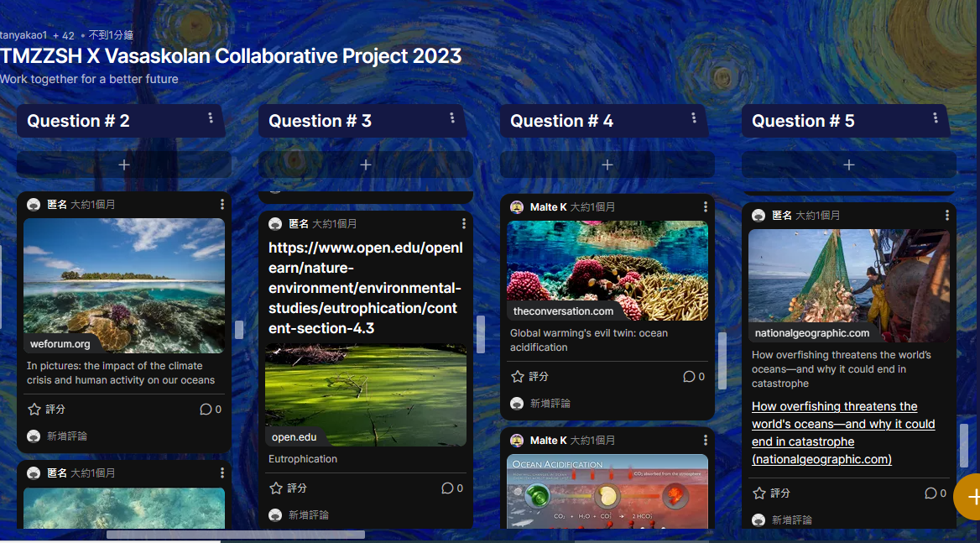Open the 'How overfishing threatens' underlined link
This screenshot has width=980, height=543.
coord(843,432)
